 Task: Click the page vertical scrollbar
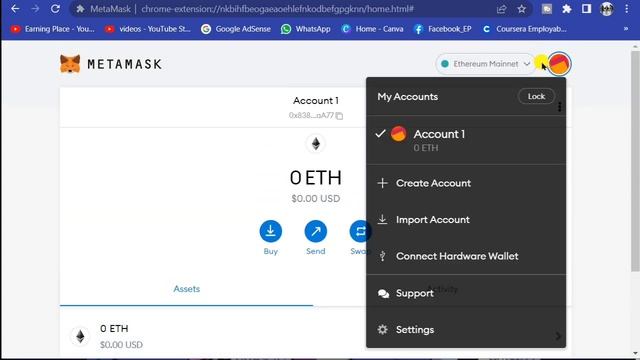tap(635, 161)
